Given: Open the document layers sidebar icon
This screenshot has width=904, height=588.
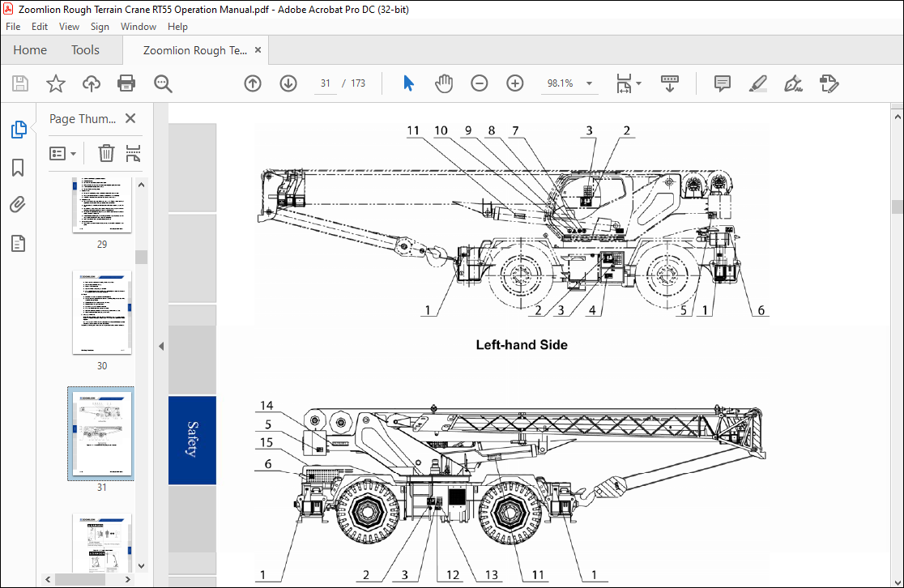Looking at the screenshot, I should pos(18,243).
